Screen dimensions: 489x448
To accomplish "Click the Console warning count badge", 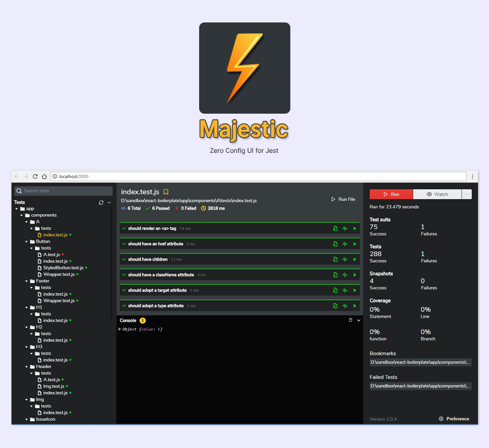I will [x=142, y=320].
